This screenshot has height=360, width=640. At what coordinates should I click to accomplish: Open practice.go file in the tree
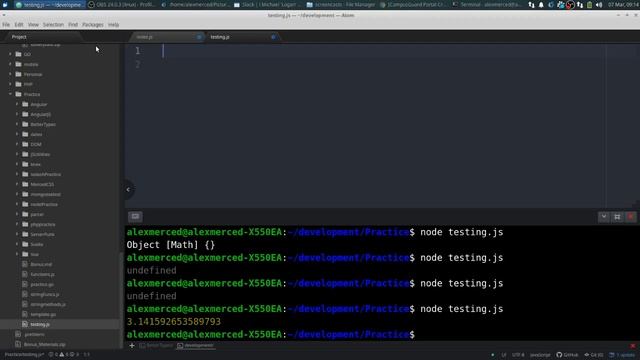pos(42,284)
